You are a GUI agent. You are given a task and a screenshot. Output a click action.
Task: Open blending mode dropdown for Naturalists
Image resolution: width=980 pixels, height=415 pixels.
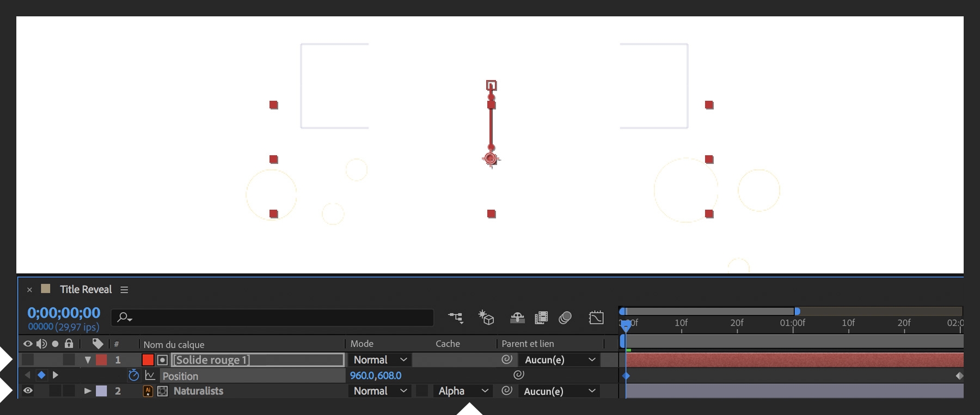tap(380, 390)
